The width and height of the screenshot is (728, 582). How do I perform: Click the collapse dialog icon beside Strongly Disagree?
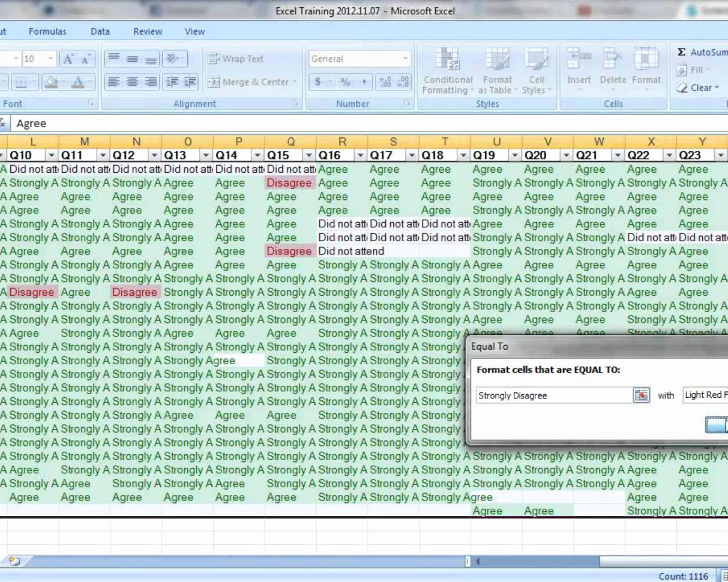[x=642, y=395]
